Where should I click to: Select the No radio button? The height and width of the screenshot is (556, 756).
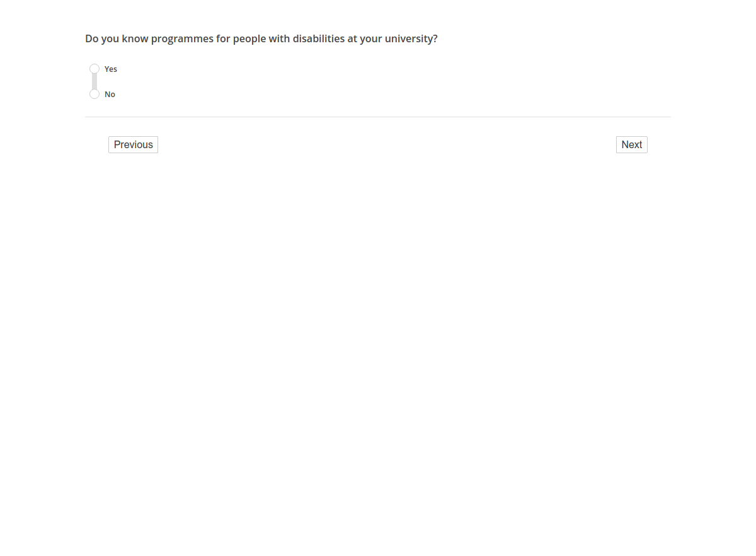click(x=94, y=94)
